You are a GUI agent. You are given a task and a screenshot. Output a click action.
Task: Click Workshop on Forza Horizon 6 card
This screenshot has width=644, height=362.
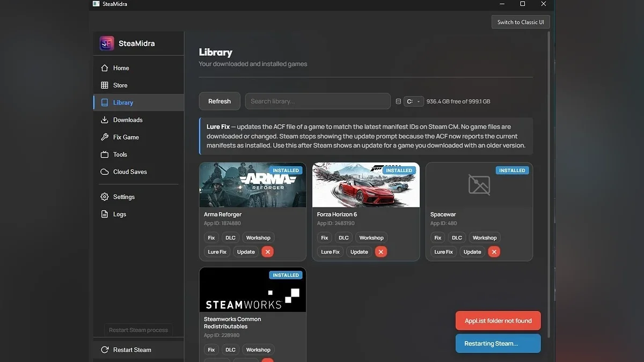click(372, 238)
